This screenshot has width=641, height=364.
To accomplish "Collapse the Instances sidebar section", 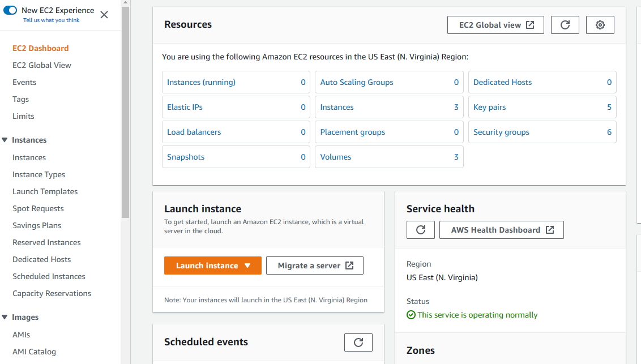I will (5, 140).
